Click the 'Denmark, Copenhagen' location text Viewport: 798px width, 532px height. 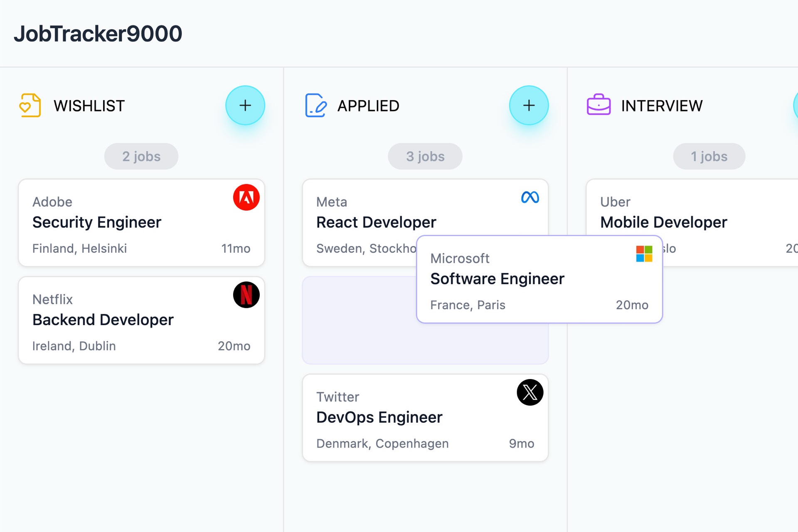(382, 443)
